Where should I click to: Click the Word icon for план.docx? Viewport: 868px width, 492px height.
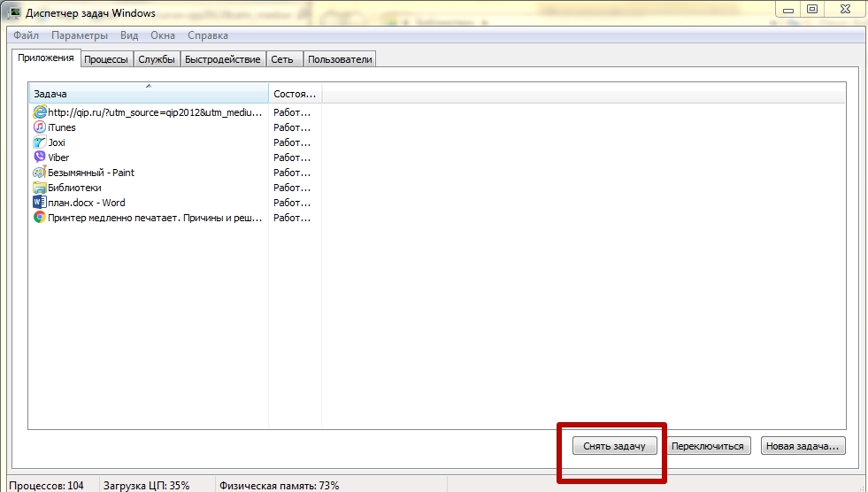(39, 203)
